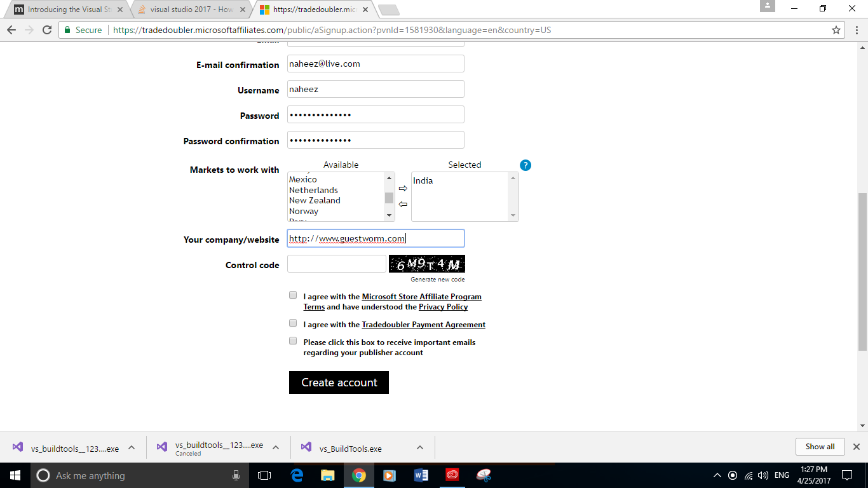Open the Chrome menu (three dots)
868x488 pixels.
855,30
